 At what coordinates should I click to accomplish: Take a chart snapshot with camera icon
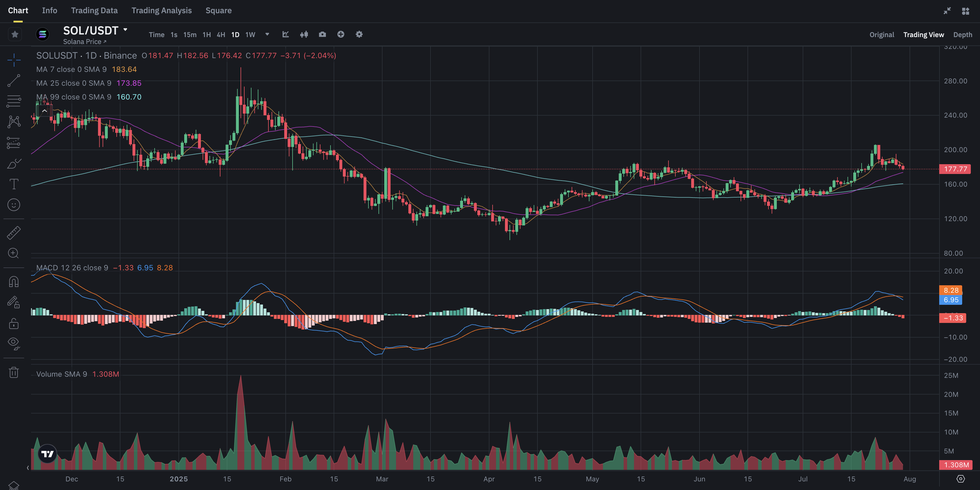coord(322,35)
